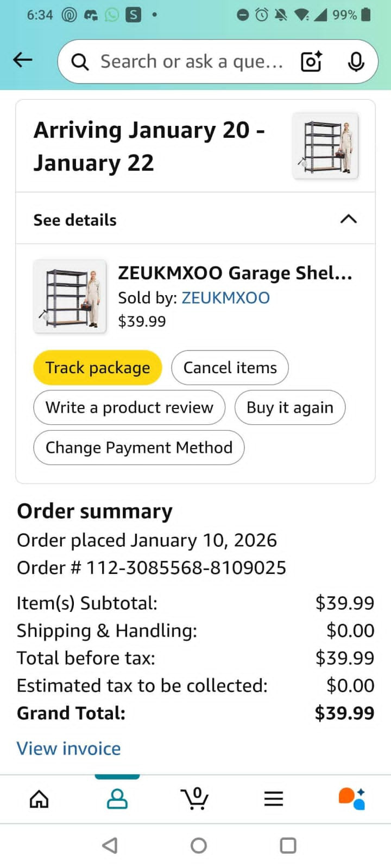Open the ZEUKMXOO seller link
The height and width of the screenshot is (868, 391).
pos(225,298)
